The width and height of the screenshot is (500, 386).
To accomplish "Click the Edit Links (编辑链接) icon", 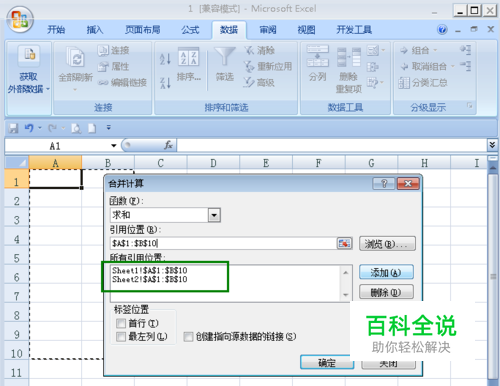I will click(103, 82).
